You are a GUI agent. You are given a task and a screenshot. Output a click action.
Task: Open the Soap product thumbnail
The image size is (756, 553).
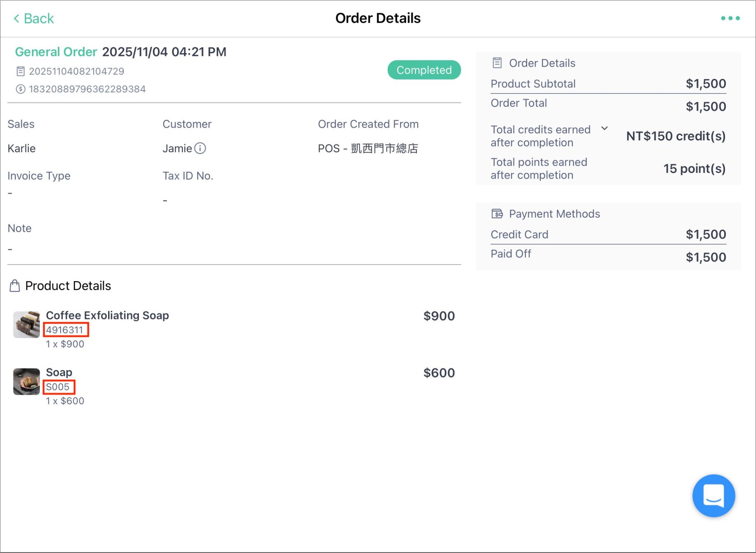(26, 382)
